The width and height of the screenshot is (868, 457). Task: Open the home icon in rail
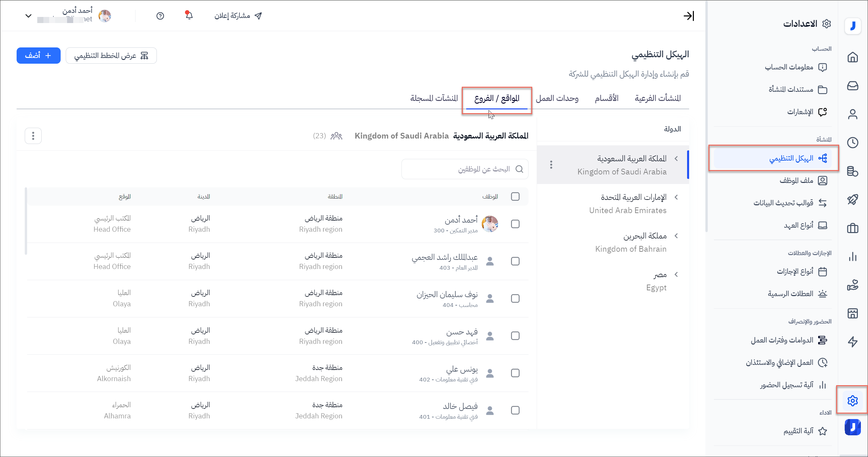(852, 57)
